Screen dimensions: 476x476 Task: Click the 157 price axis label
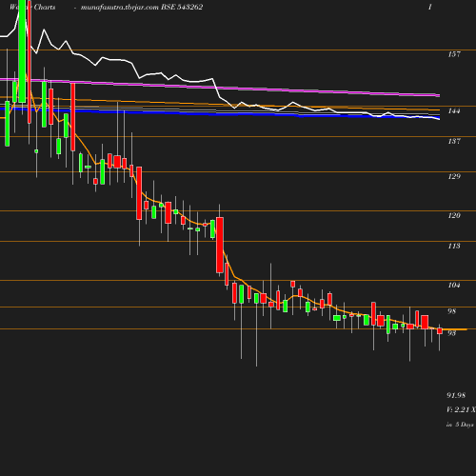pos(454,54)
